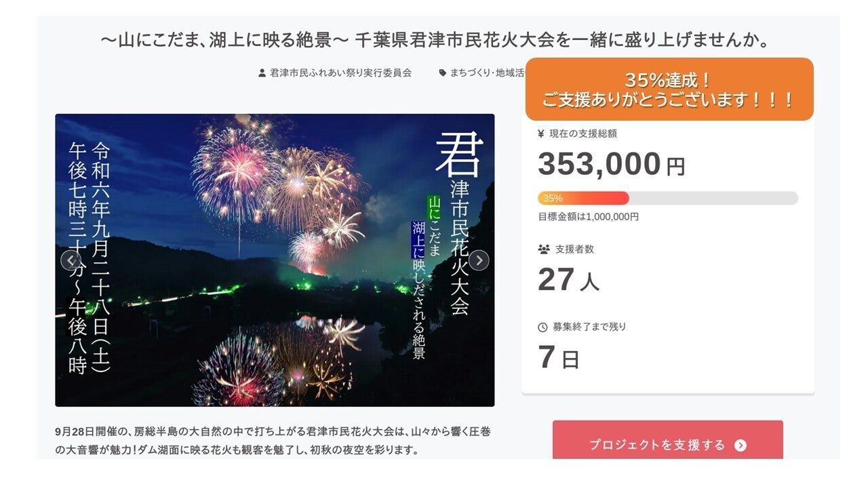Open the まちづくり・地域活 category tag link
The width and height of the screenshot is (868, 488).
[x=487, y=73]
